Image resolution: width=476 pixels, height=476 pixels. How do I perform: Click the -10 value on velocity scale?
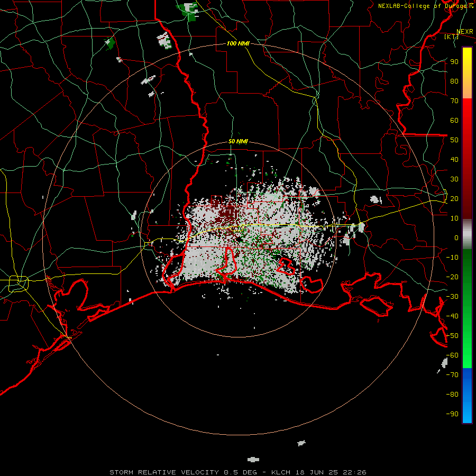click(452, 258)
